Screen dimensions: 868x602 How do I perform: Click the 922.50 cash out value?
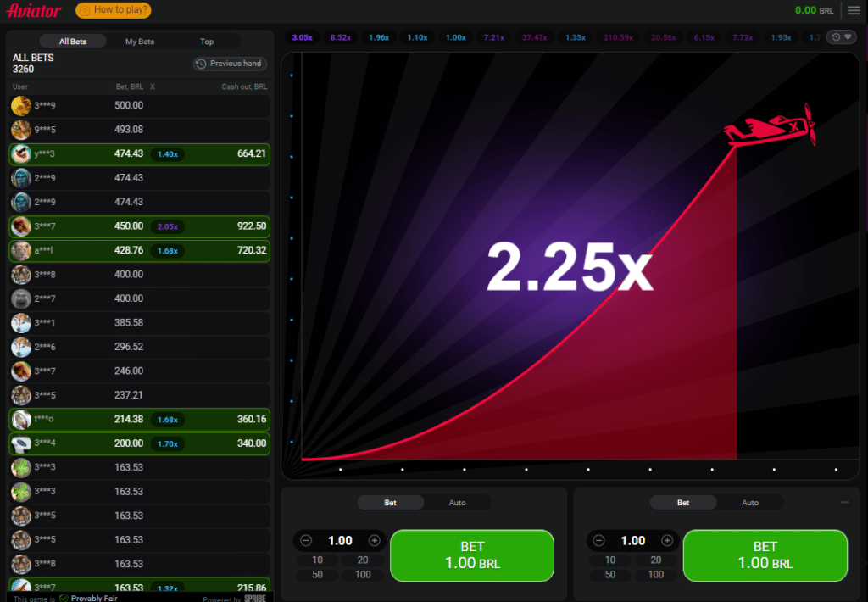click(251, 226)
